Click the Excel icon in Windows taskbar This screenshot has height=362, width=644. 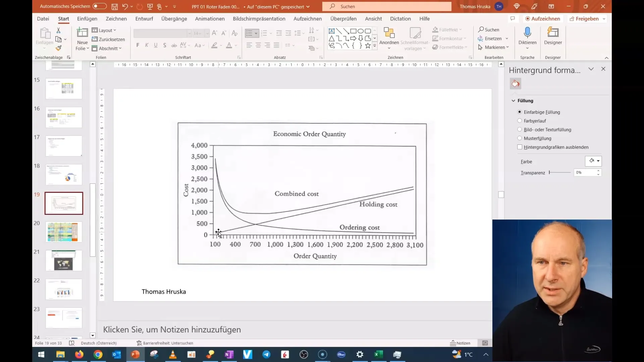click(x=379, y=354)
